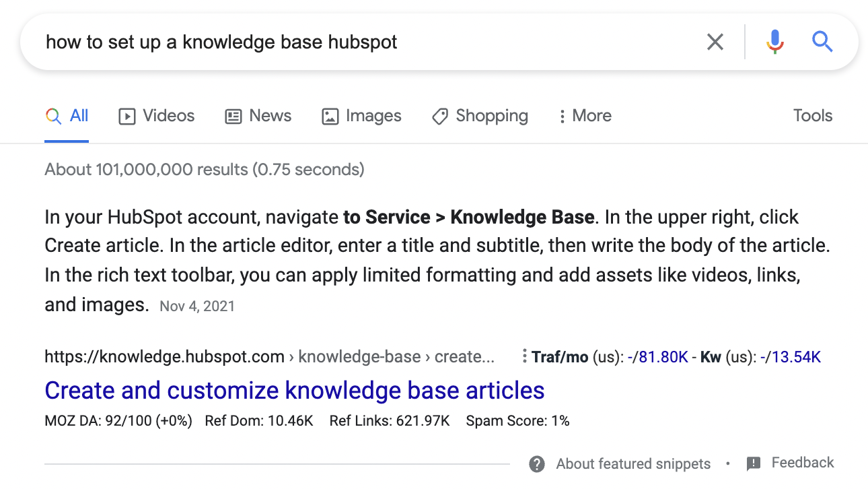The height and width of the screenshot is (489, 868).
Task: Open the search Tools options
Action: (x=813, y=116)
